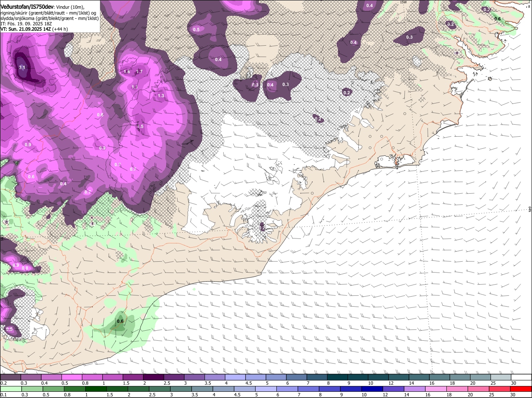Pick lower legend row swatch labeled 0.8
The width and height of the screenshot is (532, 398).
[x=74, y=389]
